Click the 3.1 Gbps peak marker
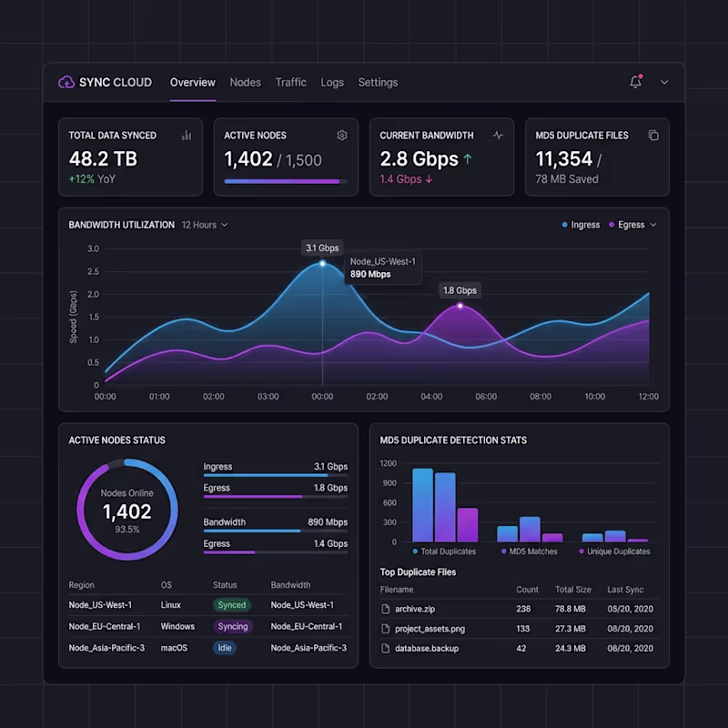The width and height of the screenshot is (728, 728). [x=323, y=263]
